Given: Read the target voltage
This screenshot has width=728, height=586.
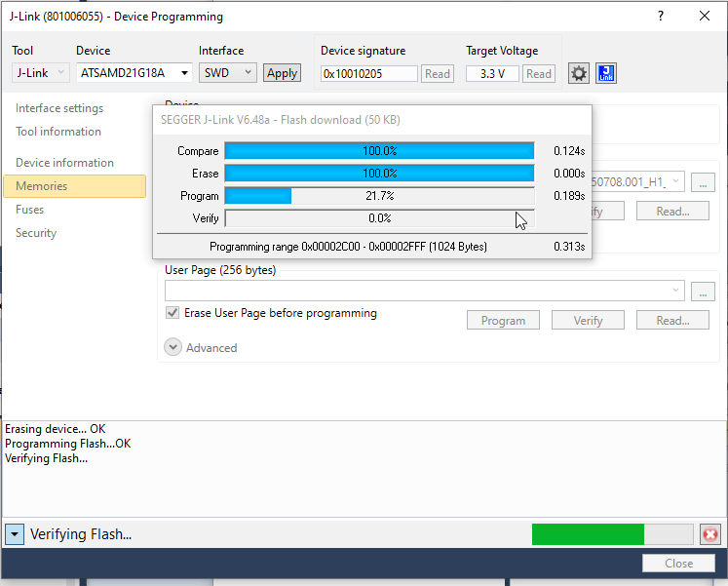Looking at the screenshot, I should tap(539, 74).
